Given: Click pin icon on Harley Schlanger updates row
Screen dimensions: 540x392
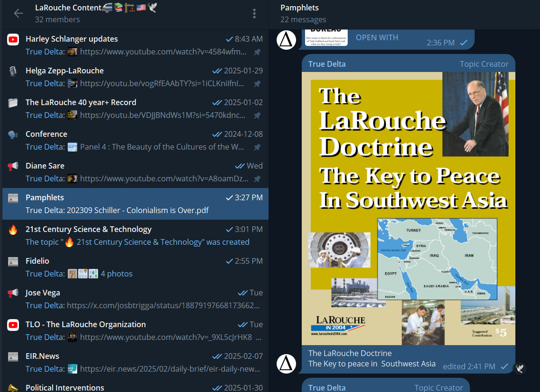Looking at the screenshot, I should (x=257, y=52).
